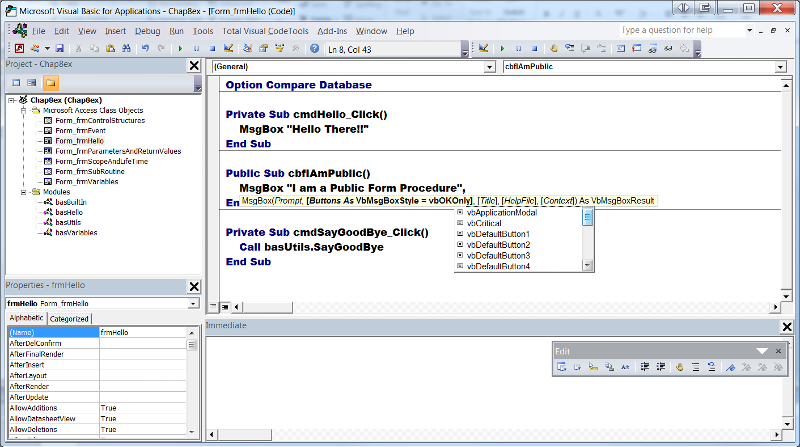This screenshot has width=800, height=447.
Task: Click the Debug toolbar Toggle Breakpoint hand icon
Action: pos(554,48)
